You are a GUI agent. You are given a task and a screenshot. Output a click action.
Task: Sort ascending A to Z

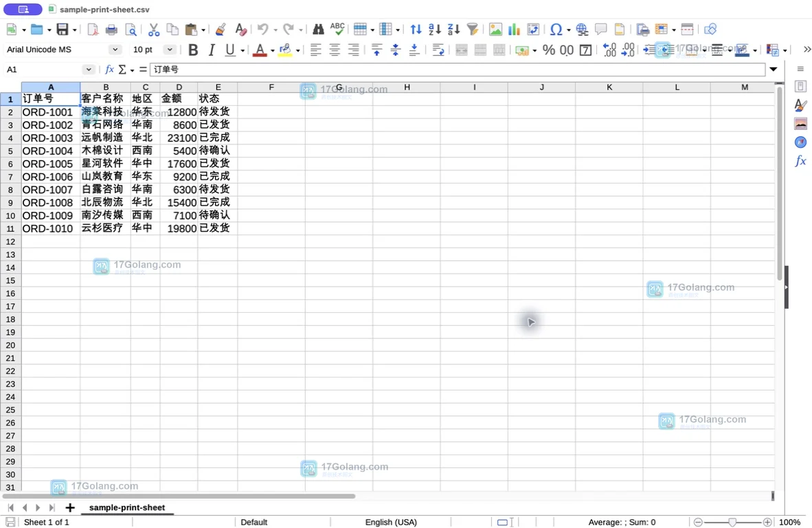coord(434,30)
